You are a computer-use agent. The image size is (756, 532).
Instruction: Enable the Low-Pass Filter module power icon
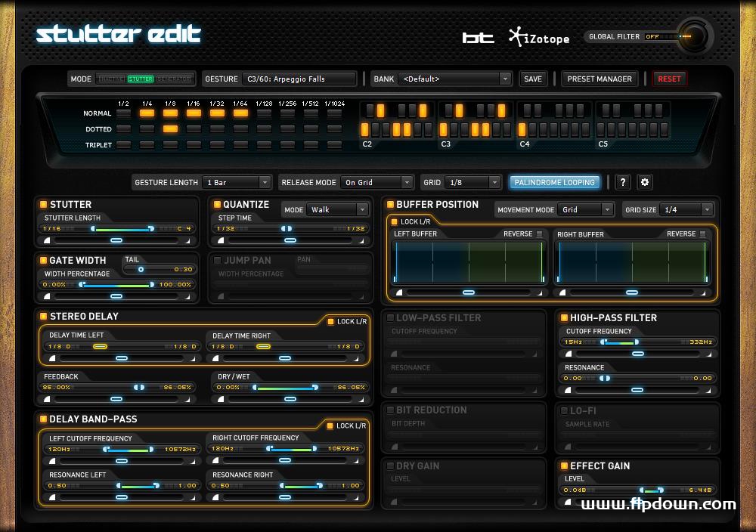coord(389,317)
